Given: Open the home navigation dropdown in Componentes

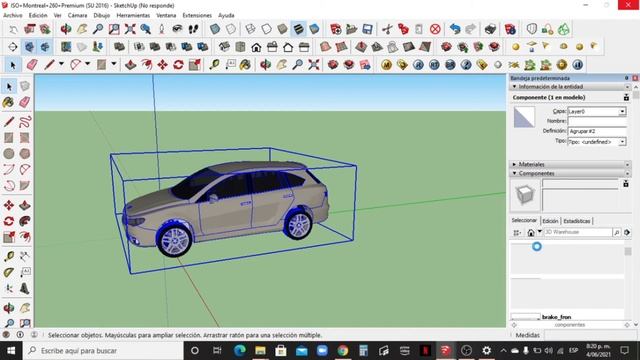Looking at the screenshot, I should (540, 232).
